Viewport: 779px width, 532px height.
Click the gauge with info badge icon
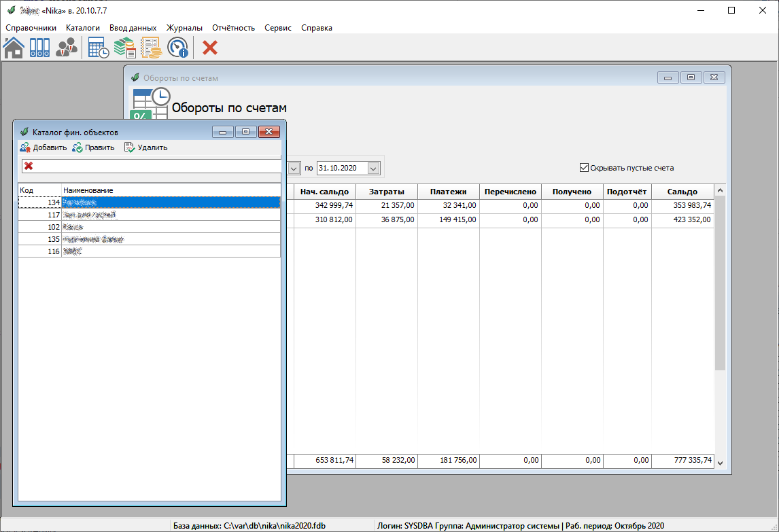[177, 48]
